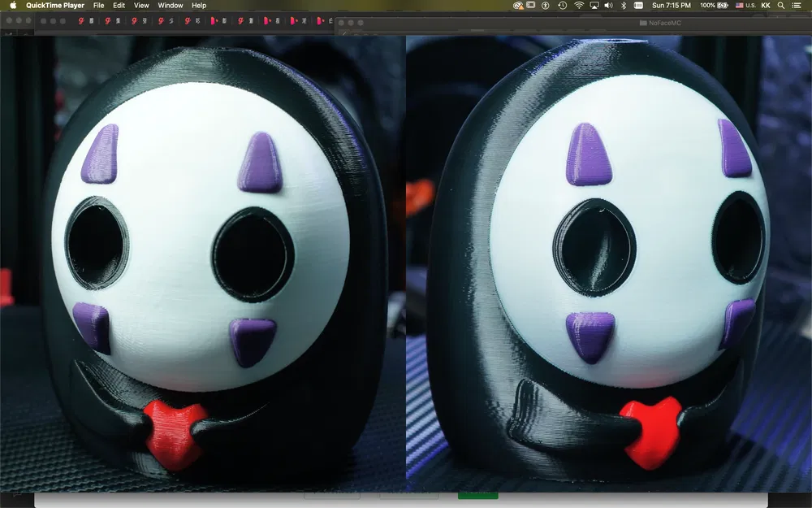Open the 100% battery status menu
The height and width of the screenshot is (508, 812).
pyautogui.click(x=715, y=6)
